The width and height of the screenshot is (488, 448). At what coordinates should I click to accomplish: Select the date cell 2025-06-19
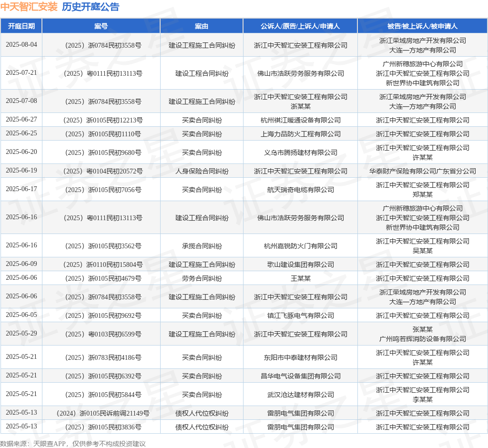pyautogui.click(x=21, y=171)
